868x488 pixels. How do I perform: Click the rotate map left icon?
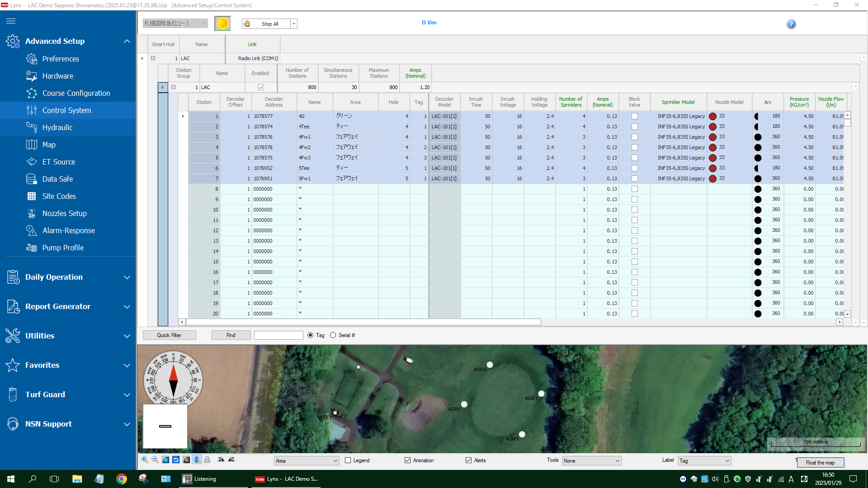click(x=221, y=460)
